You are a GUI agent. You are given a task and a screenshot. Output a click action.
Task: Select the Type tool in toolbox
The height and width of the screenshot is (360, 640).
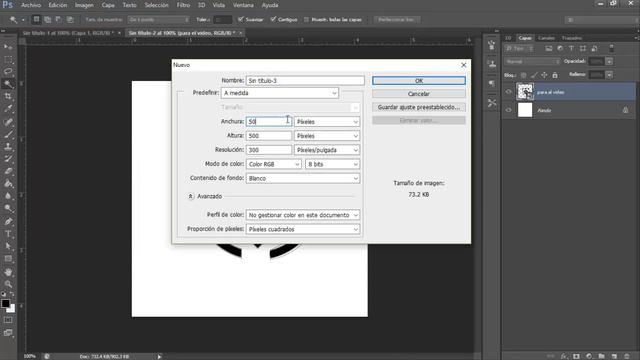pyautogui.click(x=8, y=234)
